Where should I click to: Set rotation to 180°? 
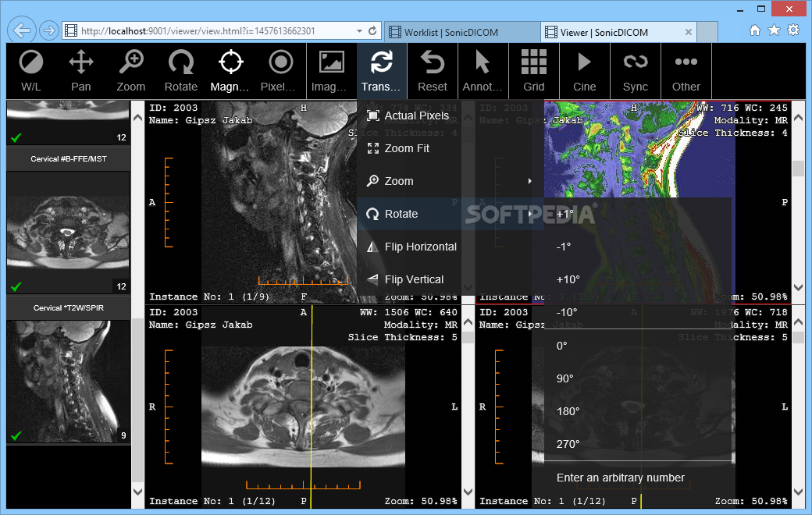click(x=637, y=411)
